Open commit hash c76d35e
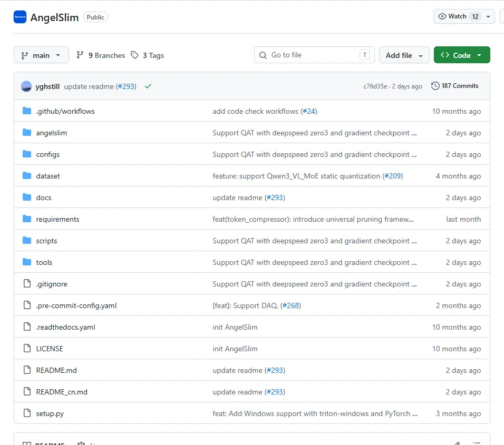The width and height of the screenshot is (504, 445). (x=375, y=86)
